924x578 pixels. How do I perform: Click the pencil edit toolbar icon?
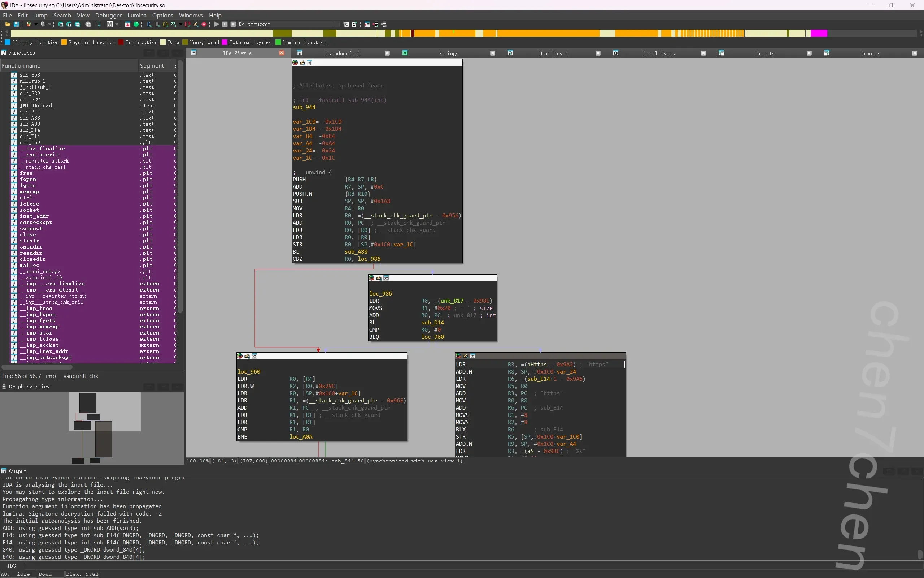196,24
